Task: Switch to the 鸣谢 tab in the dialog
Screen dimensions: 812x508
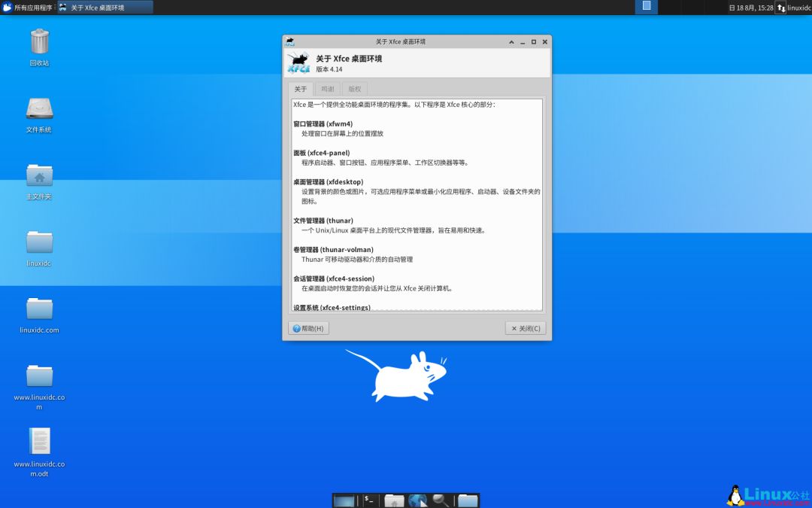Action: click(x=327, y=89)
